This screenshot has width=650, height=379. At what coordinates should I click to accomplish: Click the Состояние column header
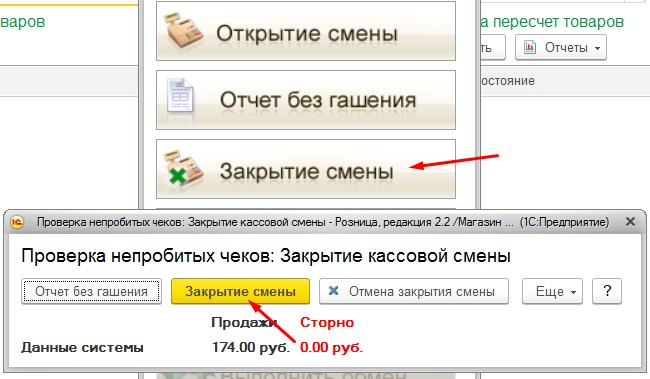[507, 80]
